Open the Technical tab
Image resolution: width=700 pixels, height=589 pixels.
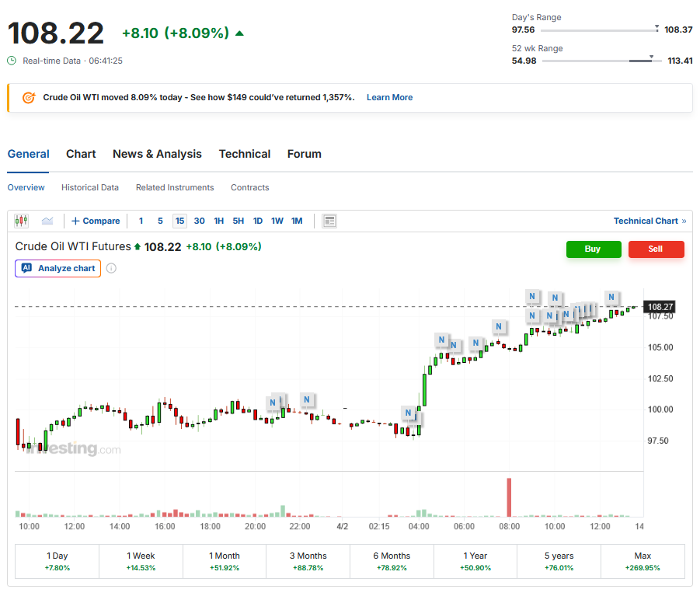tap(245, 154)
